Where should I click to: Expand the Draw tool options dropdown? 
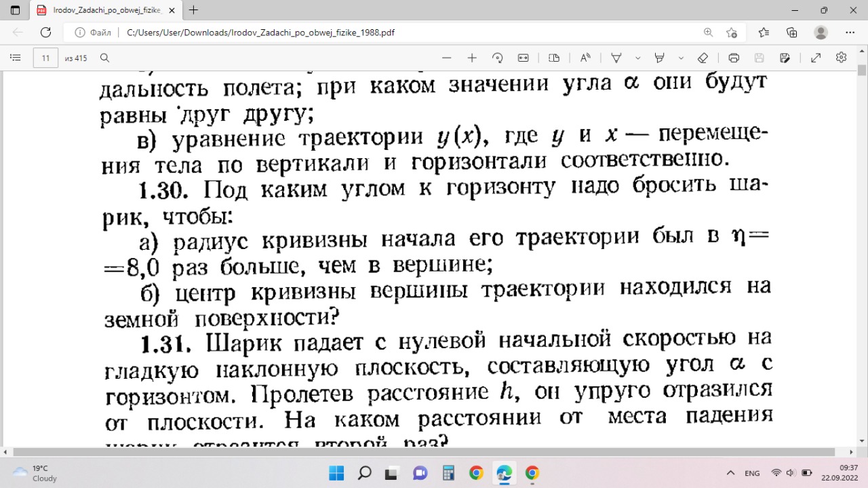click(638, 58)
